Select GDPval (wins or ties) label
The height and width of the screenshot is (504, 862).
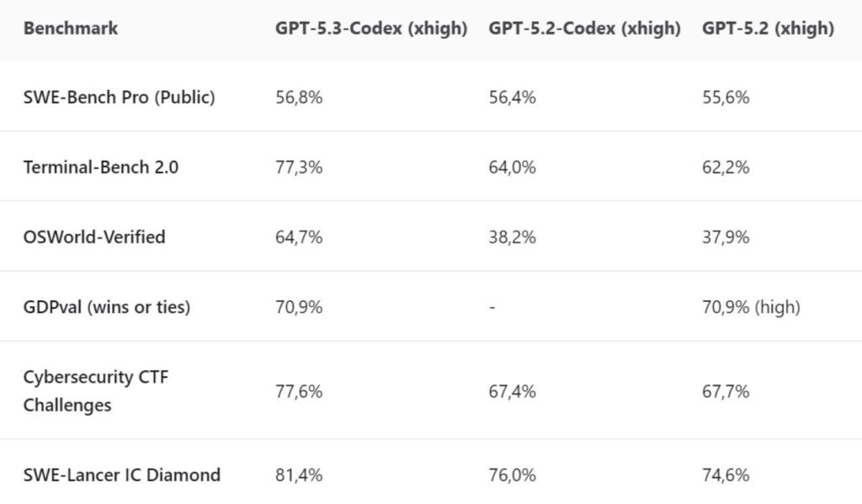[x=107, y=307]
